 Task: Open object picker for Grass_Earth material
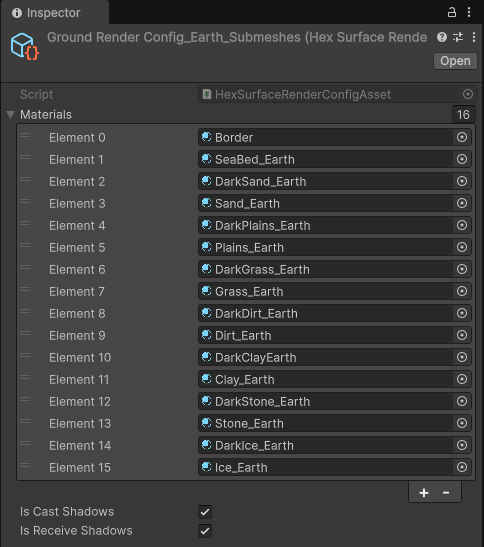(462, 291)
